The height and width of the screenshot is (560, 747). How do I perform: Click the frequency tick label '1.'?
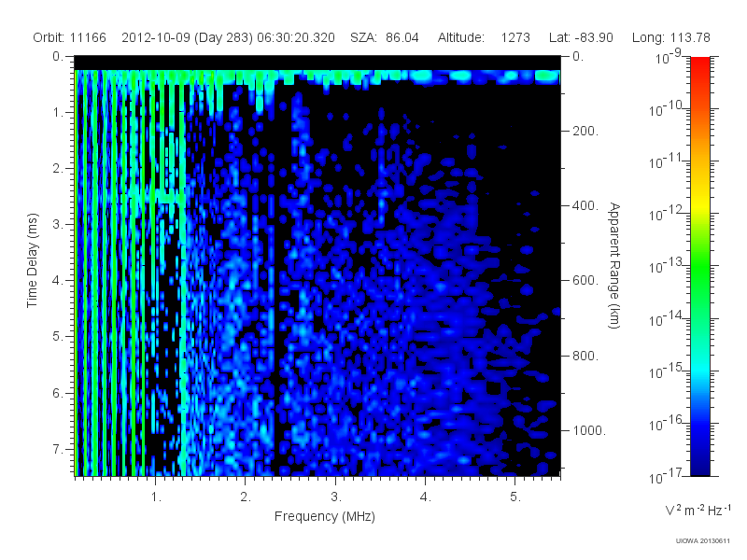[156, 497]
